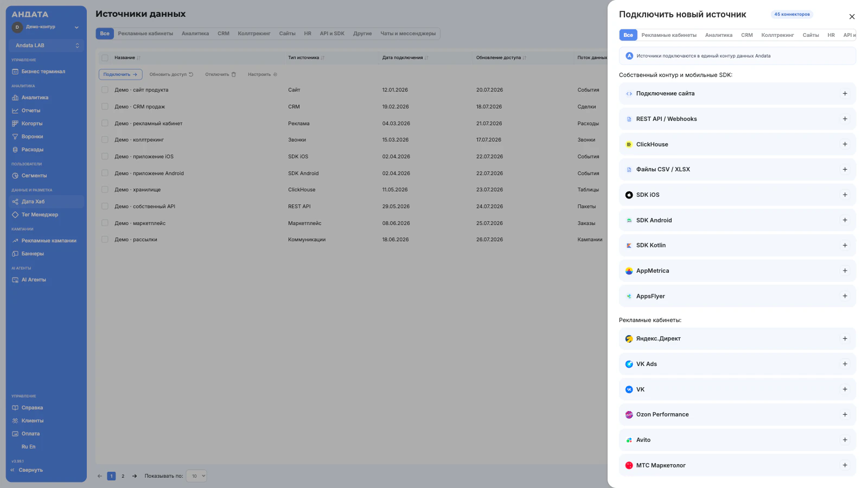
Task: Switch to Чаты и мессенджеры tab
Action: (408, 34)
